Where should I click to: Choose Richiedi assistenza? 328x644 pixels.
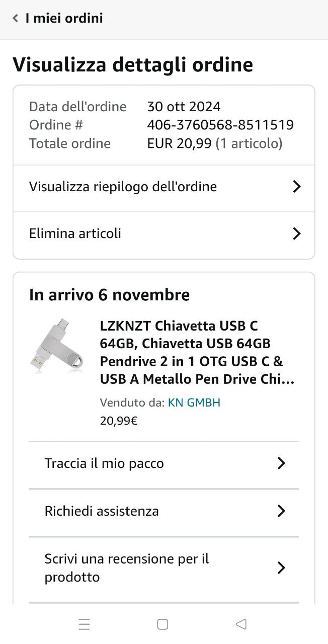pos(164,511)
